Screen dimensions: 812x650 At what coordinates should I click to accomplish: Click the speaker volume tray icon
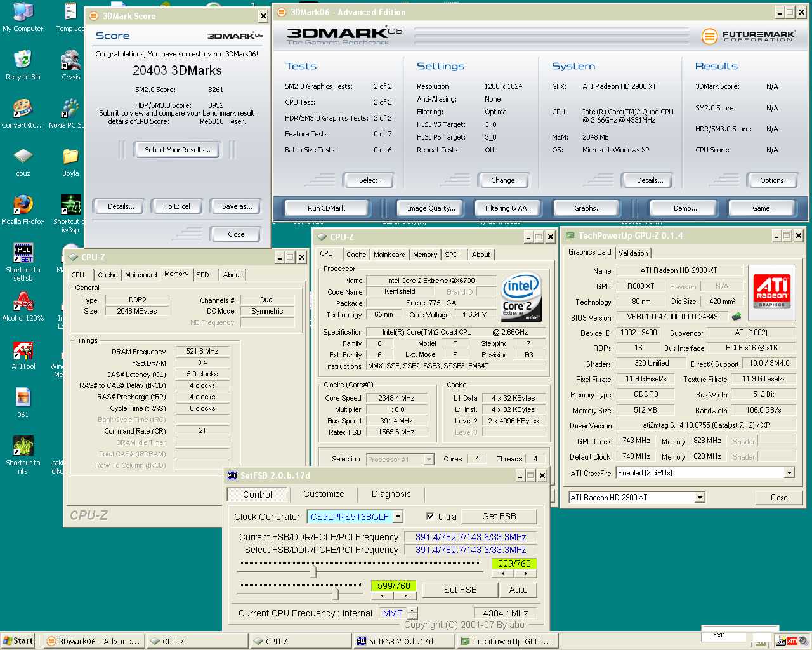click(x=804, y=641)
